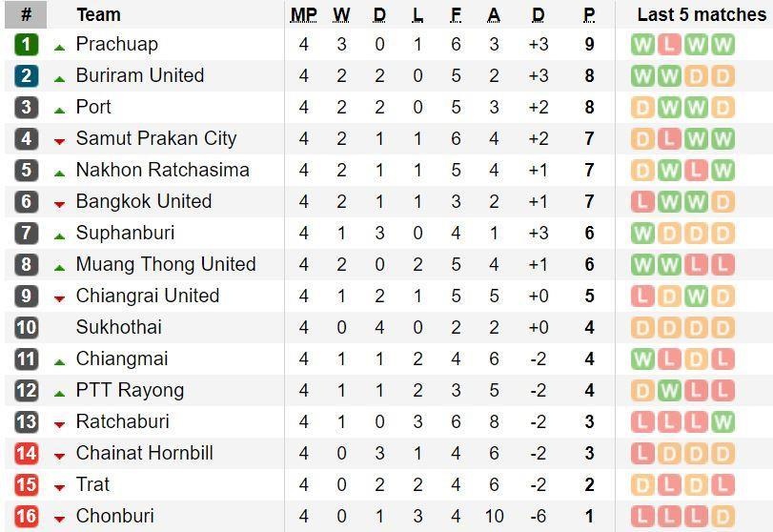Screen dimensions: 773x532
Task: Sort table by points P column header
Action: click(x=589, y=14)
